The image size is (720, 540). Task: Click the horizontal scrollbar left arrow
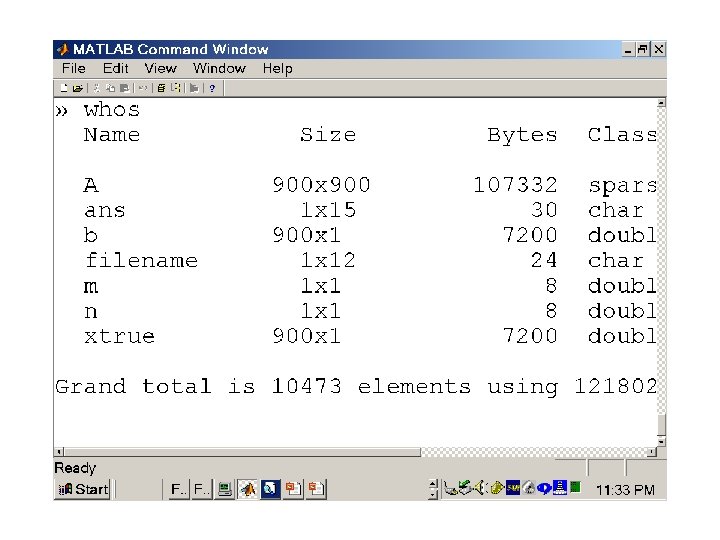pos(59,452)
